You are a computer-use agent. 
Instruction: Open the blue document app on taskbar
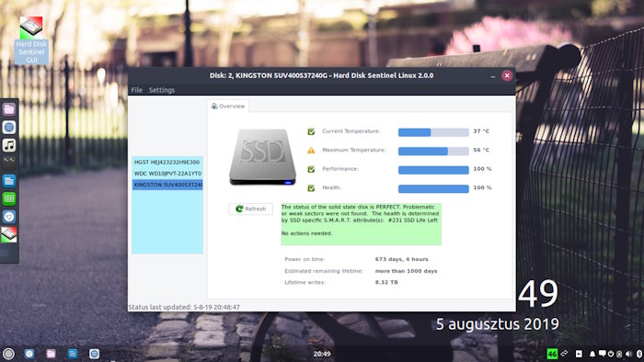coord(73,354)
